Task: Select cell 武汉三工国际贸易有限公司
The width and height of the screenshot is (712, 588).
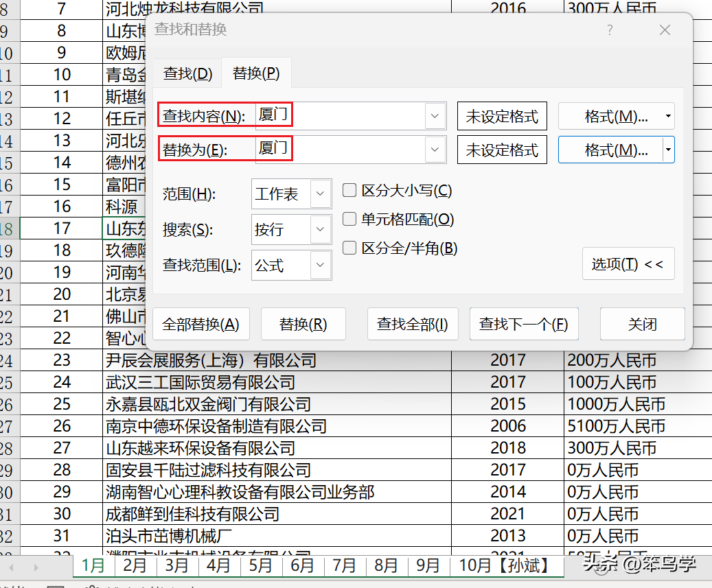Action: (x=277, y=382)
